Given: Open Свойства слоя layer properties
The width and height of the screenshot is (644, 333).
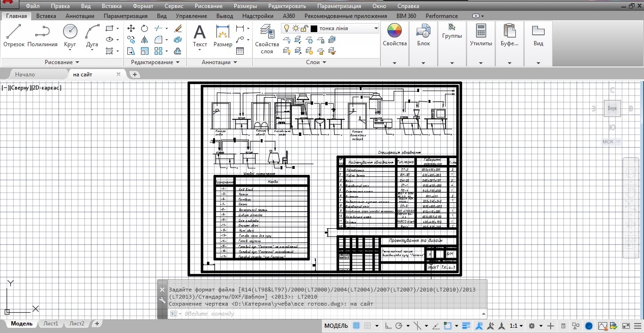Looking at the screenshot, I should [267, 39].
